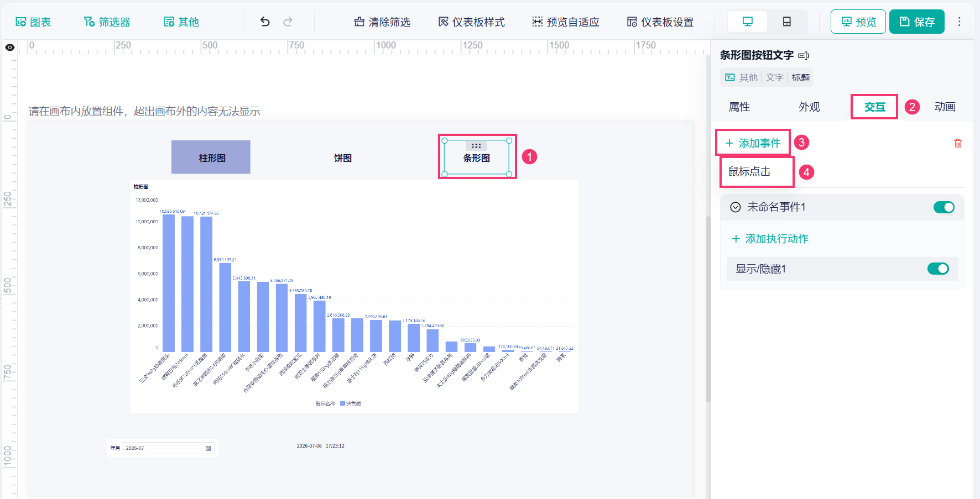This screenshot has height=499, width=980.
Task: Switch to desktop layout view icon
Action: point(747,22)
